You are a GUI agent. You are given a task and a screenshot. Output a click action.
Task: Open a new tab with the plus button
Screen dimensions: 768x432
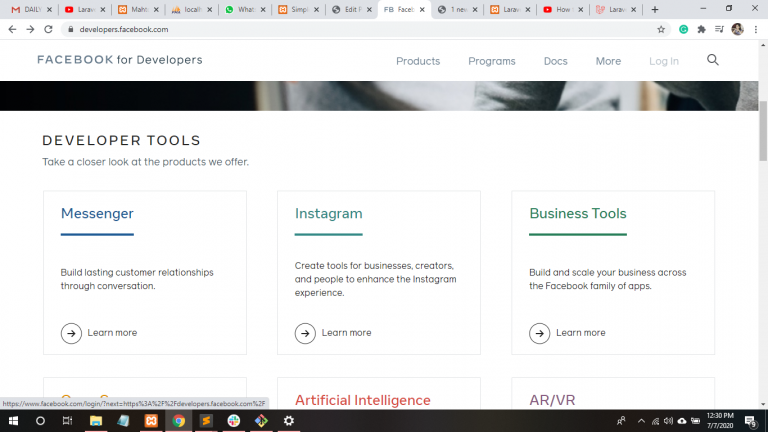pyautogui.click(x=654, y=9)
